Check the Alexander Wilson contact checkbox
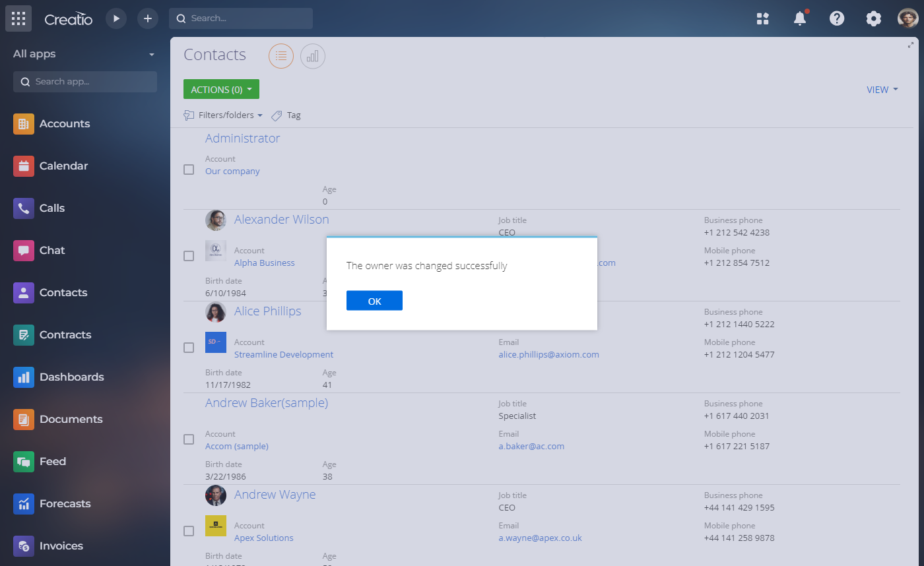924x566 pixels. click(x=189, y=256)
